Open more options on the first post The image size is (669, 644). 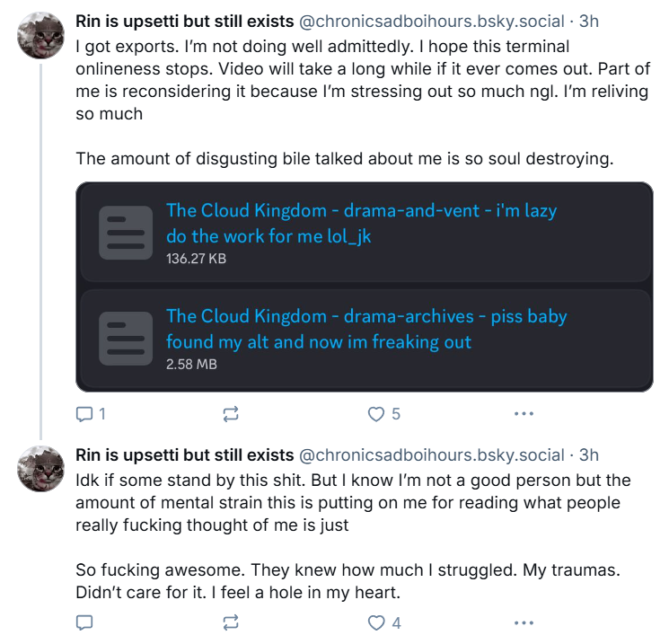click(x=524, y=413)
